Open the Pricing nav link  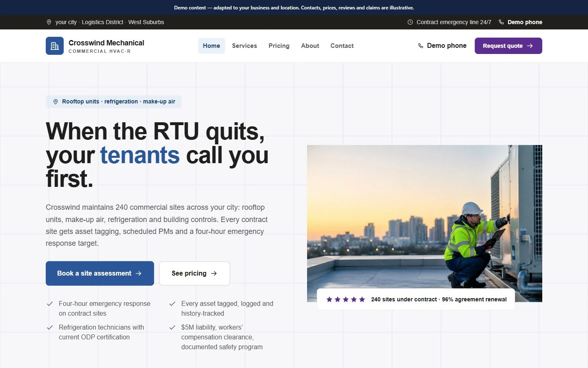click(x=279, y=46)
